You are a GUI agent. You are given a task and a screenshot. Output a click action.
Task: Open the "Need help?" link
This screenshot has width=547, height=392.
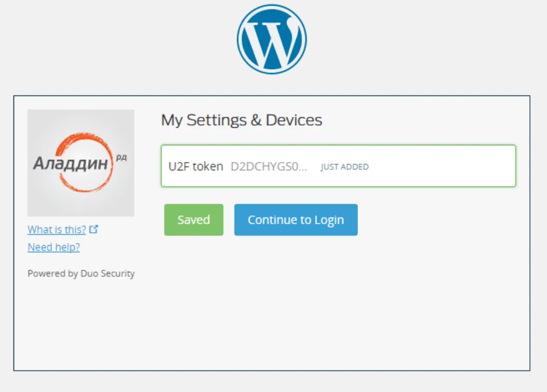(54, 247)
